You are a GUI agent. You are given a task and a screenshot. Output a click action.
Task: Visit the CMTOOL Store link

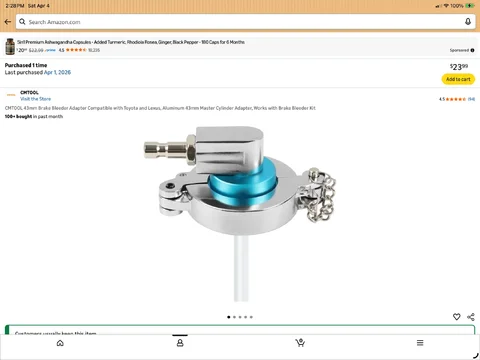tap(36, 99)
